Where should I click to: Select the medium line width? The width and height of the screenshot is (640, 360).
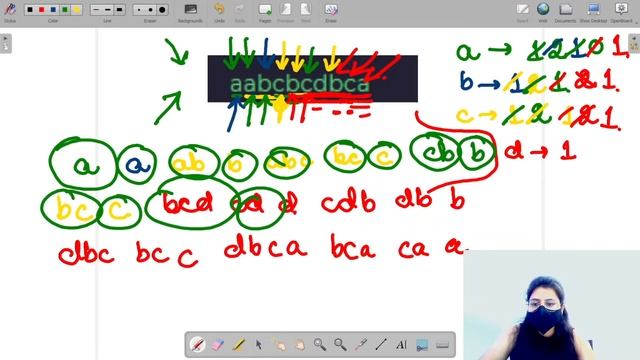pos(108,10)
